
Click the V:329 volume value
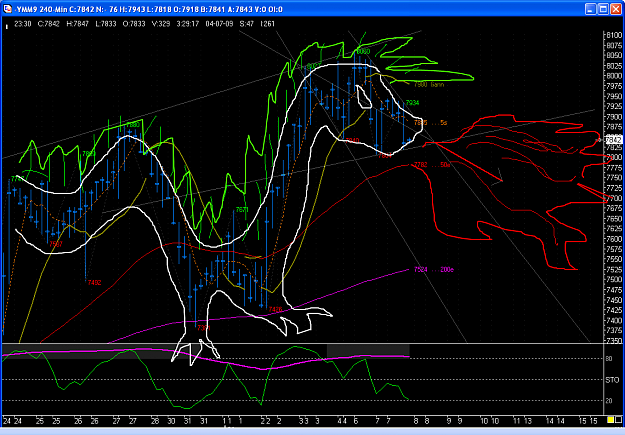pos(161,24)
